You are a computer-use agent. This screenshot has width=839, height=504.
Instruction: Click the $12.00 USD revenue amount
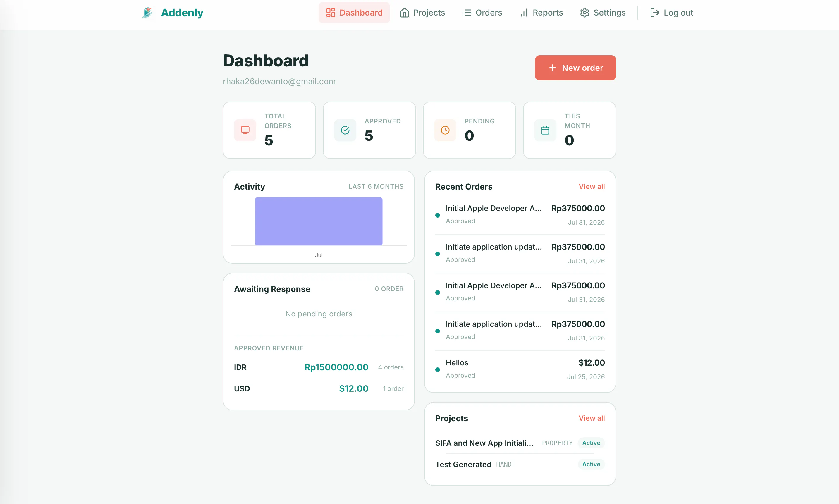(353, 388)
